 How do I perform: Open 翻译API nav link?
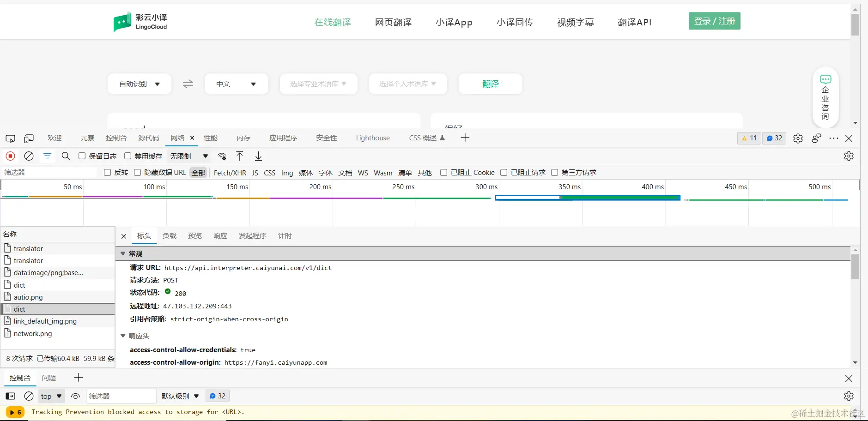pos(635,22)
